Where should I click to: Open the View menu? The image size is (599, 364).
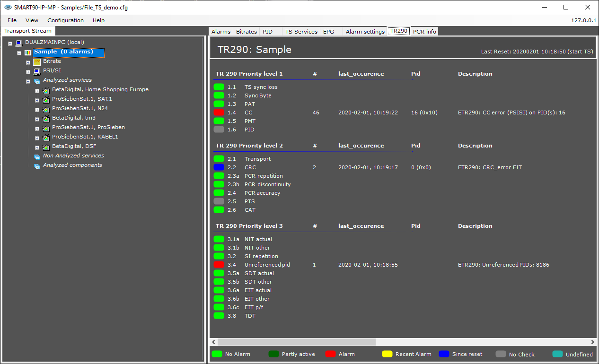tap(32, 20)
